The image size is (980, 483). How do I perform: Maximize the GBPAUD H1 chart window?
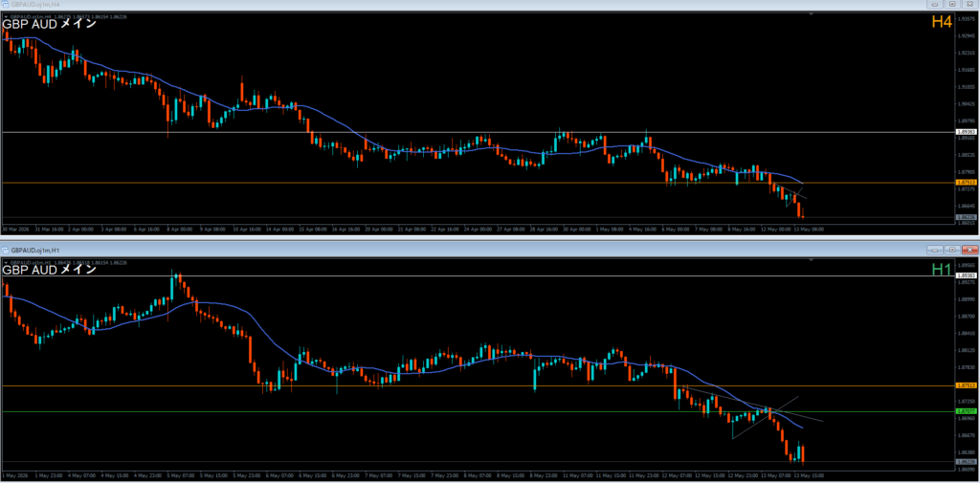952,250
